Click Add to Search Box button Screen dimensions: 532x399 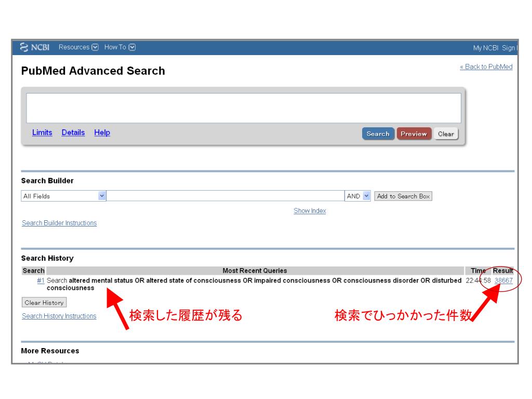403,196
